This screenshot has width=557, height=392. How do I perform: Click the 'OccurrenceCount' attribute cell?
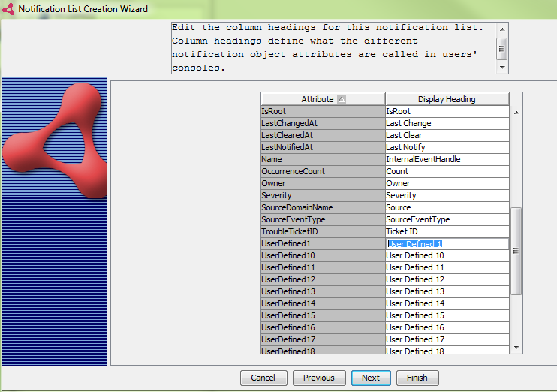pos(323,172)
